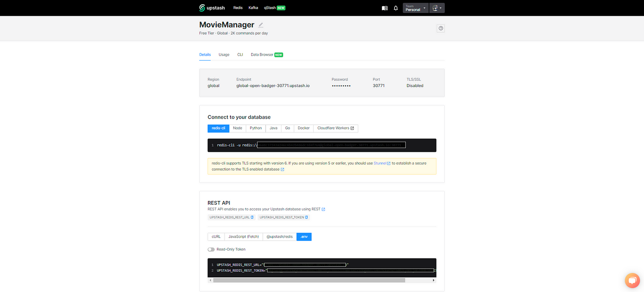The width and height of the screenshot is (644, 292).
Task: Open the notifications bell
Action: click(x=396, y=8)
